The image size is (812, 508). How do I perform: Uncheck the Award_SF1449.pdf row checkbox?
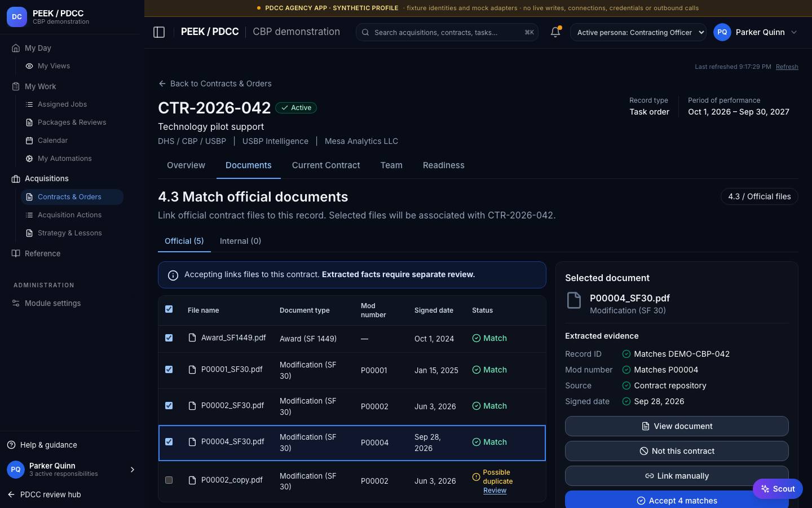click(x=169, y=338)
